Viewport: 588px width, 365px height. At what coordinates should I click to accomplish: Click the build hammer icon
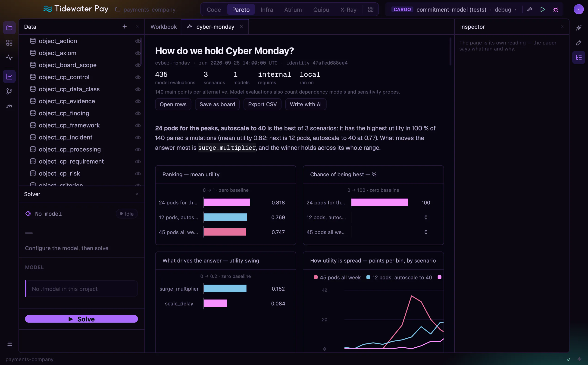[x=530, y=10]
